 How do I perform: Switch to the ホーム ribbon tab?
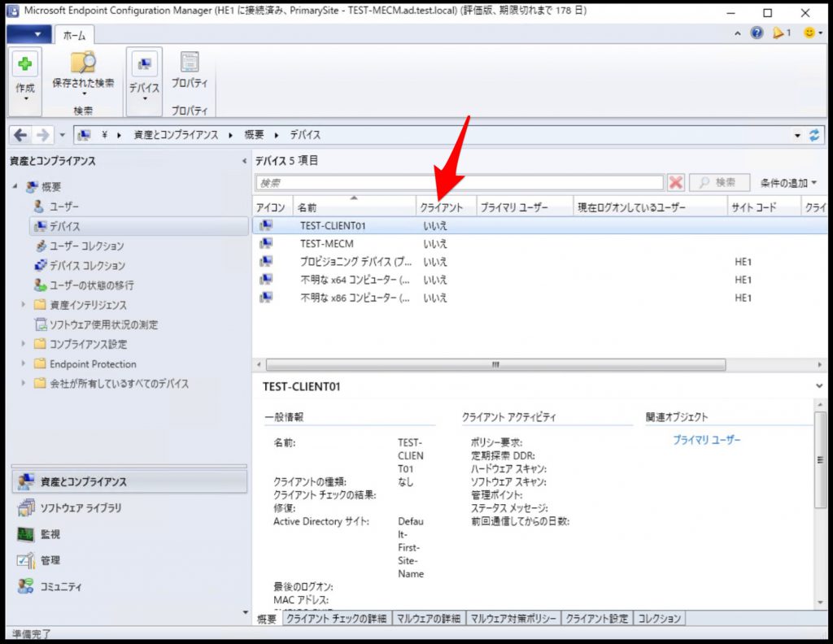[75, 35]
